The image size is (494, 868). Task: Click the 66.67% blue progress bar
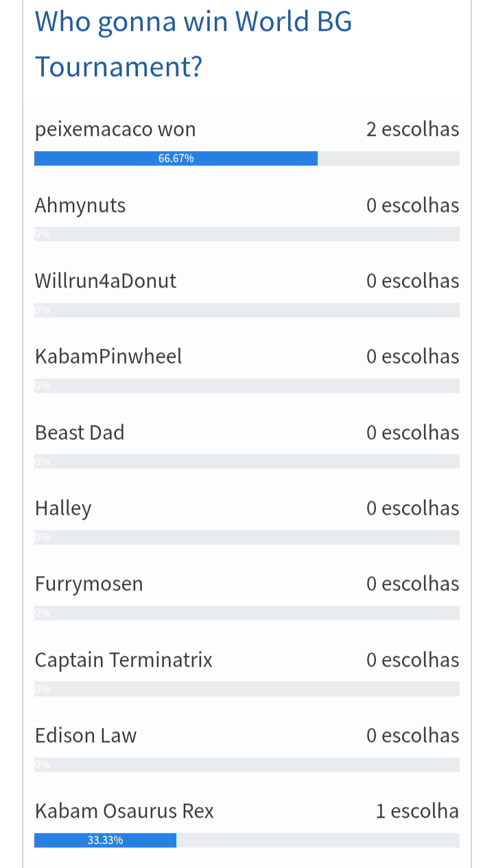[176, 159]
